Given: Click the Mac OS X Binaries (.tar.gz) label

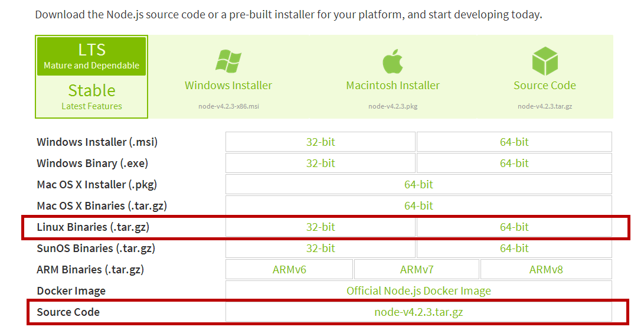Looking at the screenshot, I should click(x=102, y=205).
